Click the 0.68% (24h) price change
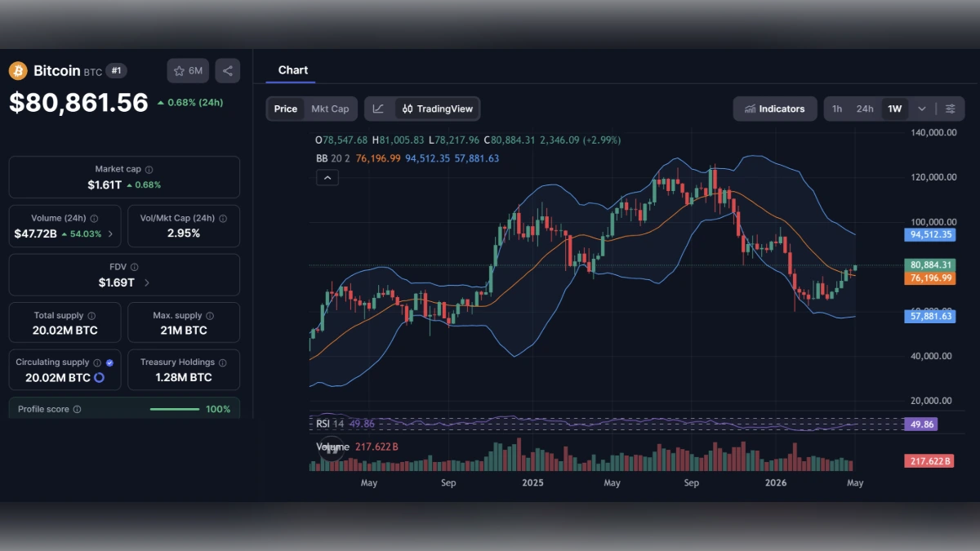Screen dimensions: 980x551 coord(189,103)
